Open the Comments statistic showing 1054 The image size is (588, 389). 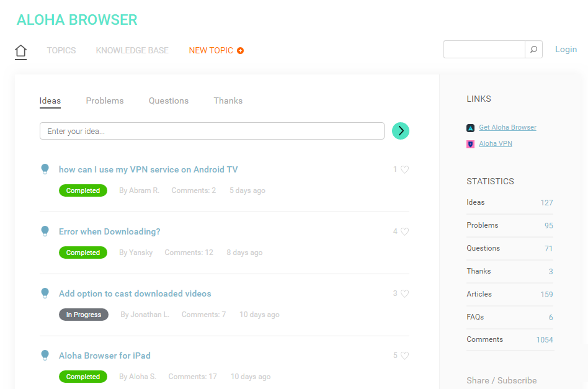(510, 340)
